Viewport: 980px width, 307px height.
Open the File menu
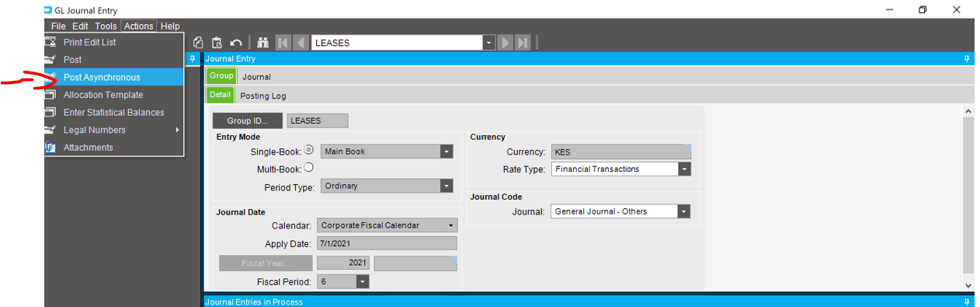pyautogui.click(x=58, y=26)
